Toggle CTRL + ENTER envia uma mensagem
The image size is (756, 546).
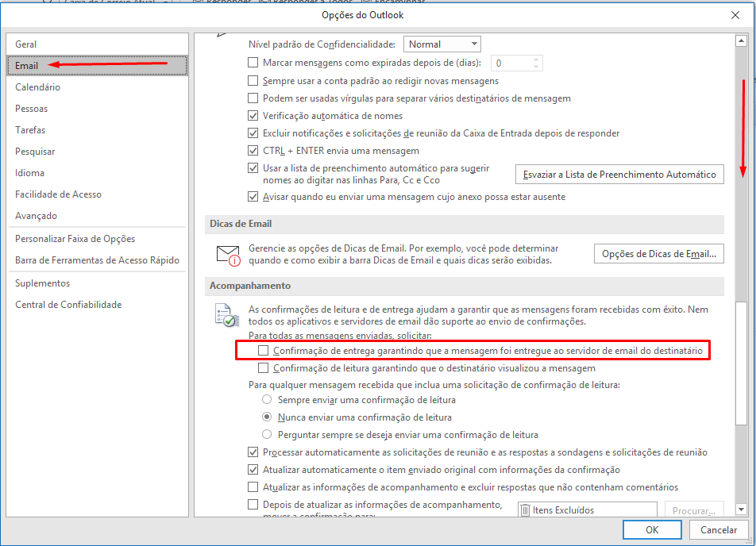coord(253,150)
